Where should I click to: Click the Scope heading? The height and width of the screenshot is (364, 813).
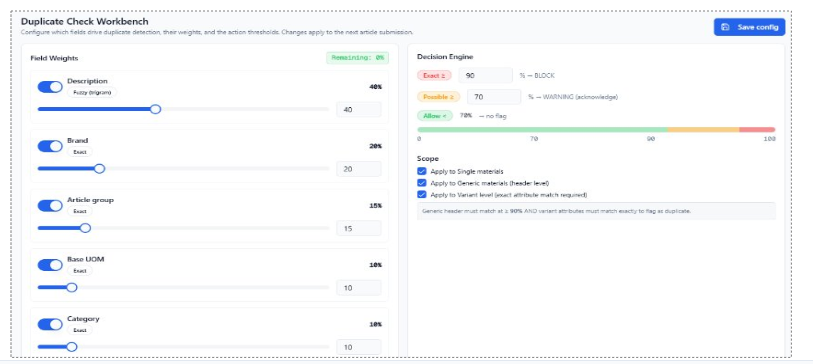(428, 159)
